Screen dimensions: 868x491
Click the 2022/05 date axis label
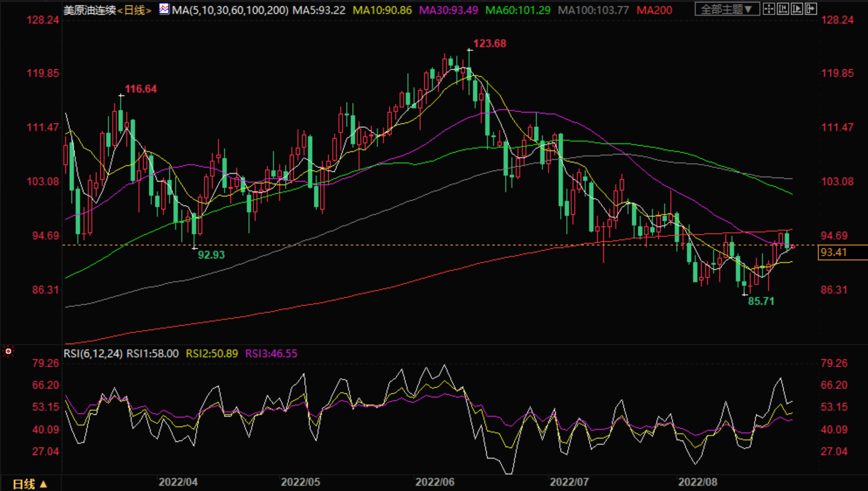300,482
